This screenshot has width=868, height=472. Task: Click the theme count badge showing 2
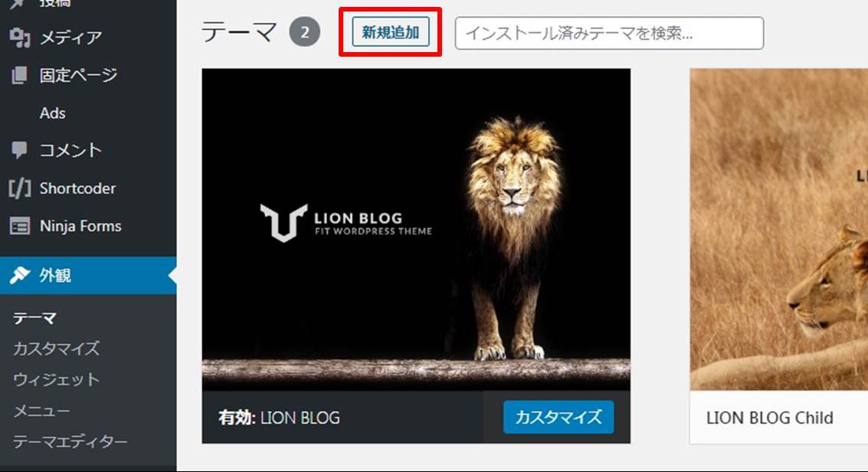[x=304, y=32]
